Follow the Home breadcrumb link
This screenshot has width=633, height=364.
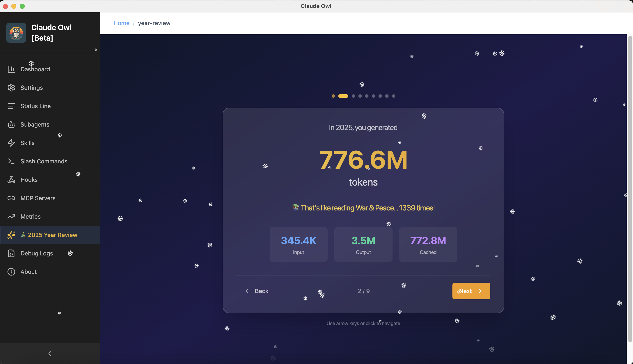(121, 23)
